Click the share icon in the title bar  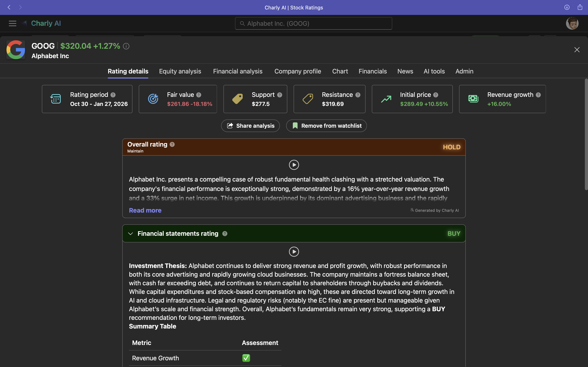click(x=580, y=7)
